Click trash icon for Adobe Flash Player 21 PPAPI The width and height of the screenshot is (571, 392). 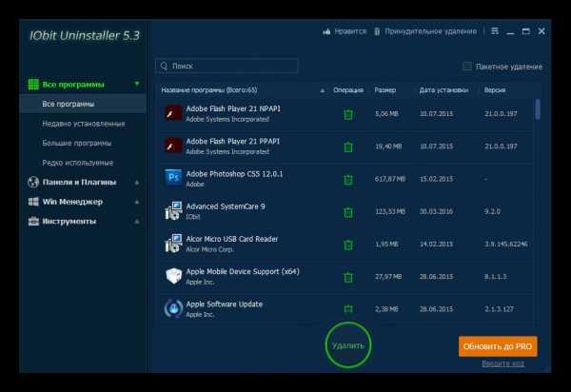click(x=348, y=147)
